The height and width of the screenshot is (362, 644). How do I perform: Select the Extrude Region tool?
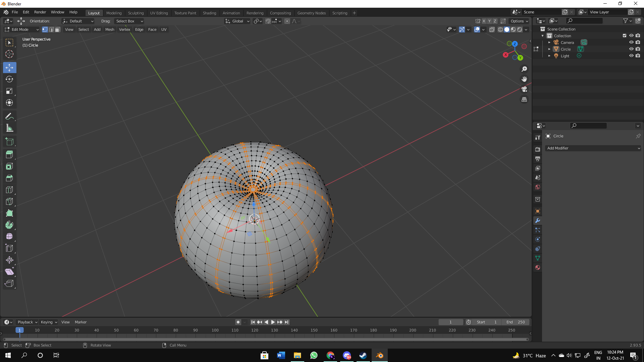9,155
